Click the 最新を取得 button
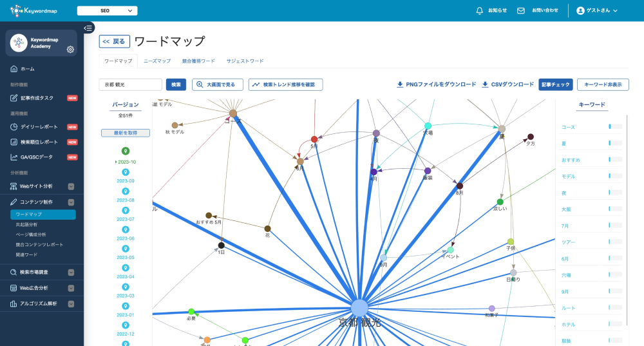 tap(126, 133)
